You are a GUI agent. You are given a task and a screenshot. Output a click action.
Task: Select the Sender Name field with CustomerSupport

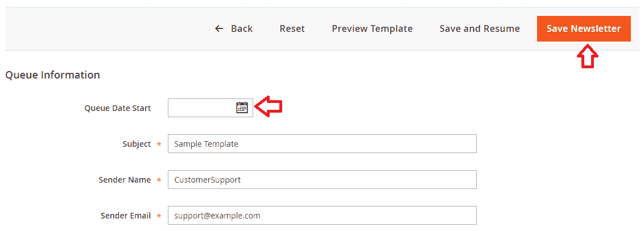pos(322,180)
